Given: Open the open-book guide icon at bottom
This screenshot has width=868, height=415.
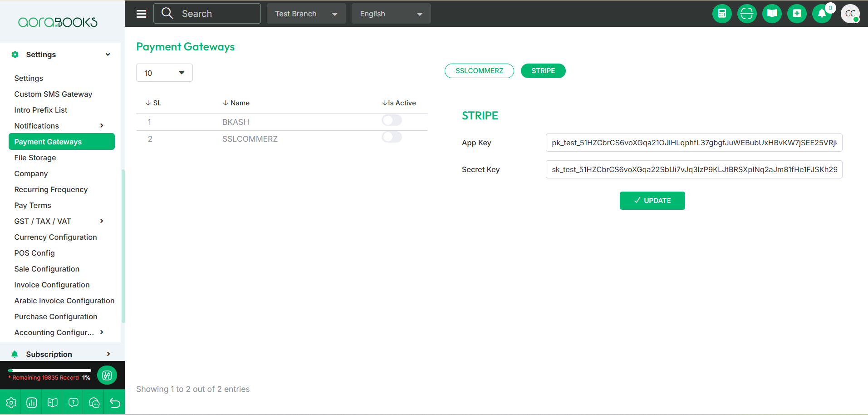Looking at the screenshot, I should [53, 402].
